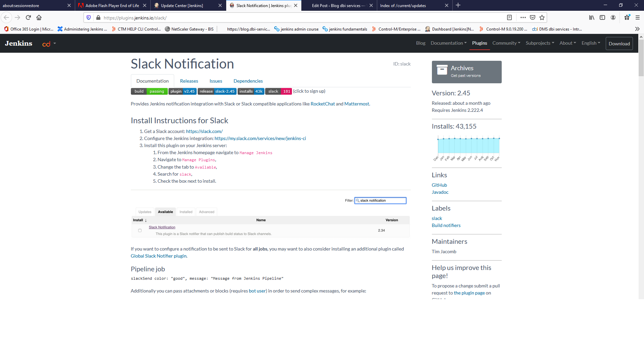Go to the browser Home page
This screenshot has width=644, height=362.
click(39, 17)
